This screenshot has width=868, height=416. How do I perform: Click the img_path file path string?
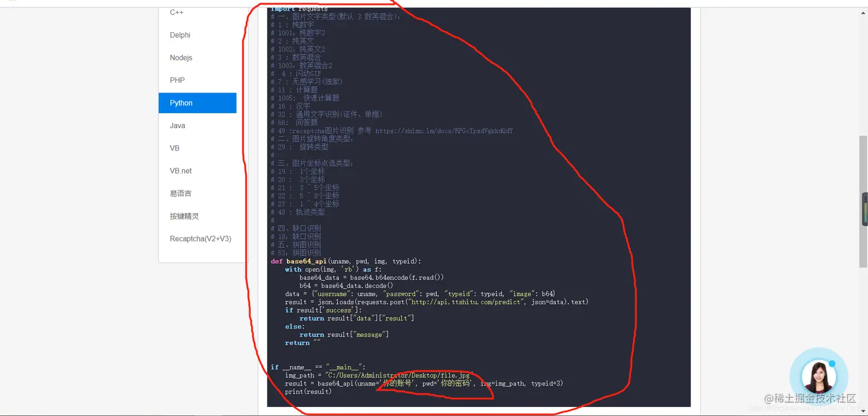[x=398, y=375]
